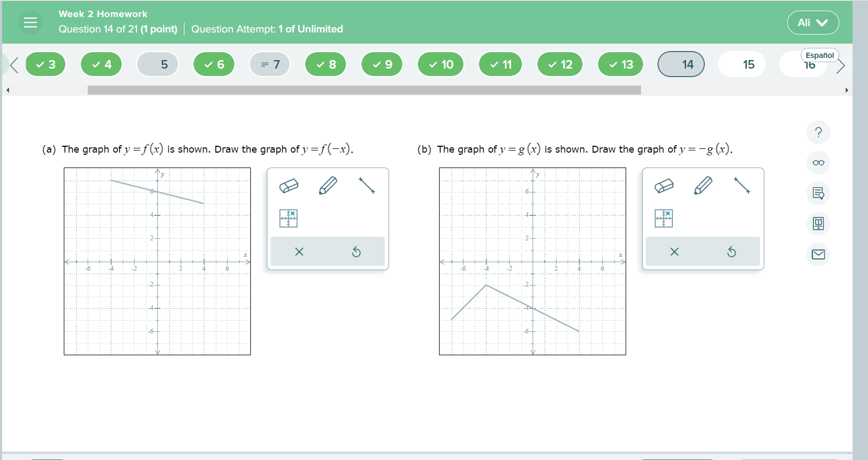This screenshot has width=868, height=460.
Task: Open the Ali account dropdown
Action: pos(813,22)
